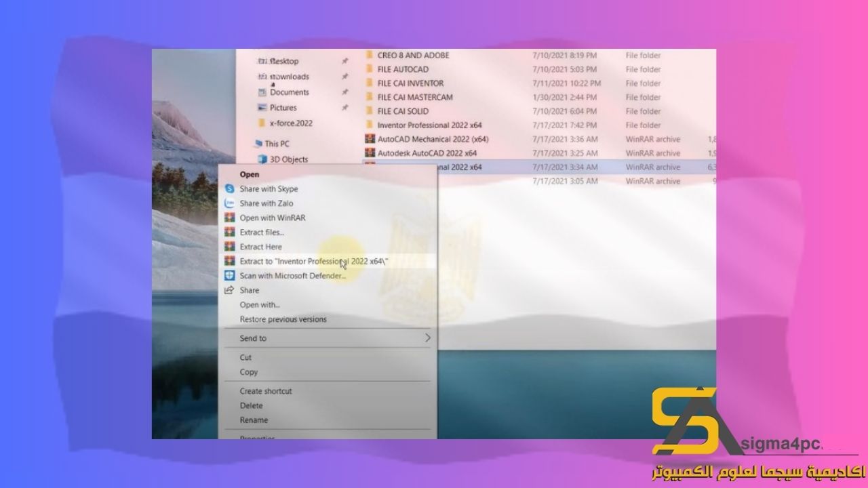Choose Open with... in context menu

[260, 305]
